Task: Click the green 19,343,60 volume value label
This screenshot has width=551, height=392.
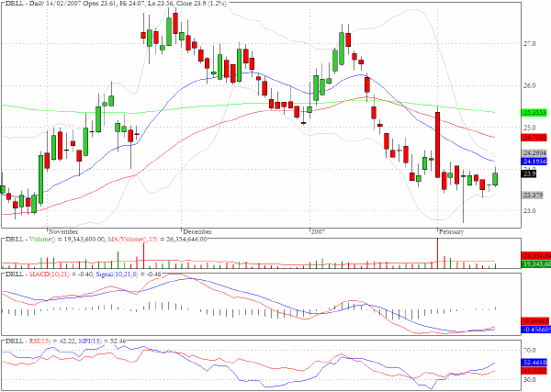Action: 534,263
